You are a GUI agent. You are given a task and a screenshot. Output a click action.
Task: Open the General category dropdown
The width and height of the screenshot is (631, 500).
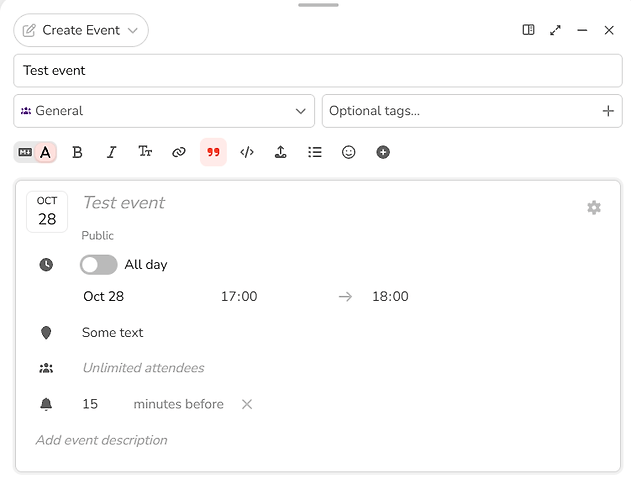164,111
